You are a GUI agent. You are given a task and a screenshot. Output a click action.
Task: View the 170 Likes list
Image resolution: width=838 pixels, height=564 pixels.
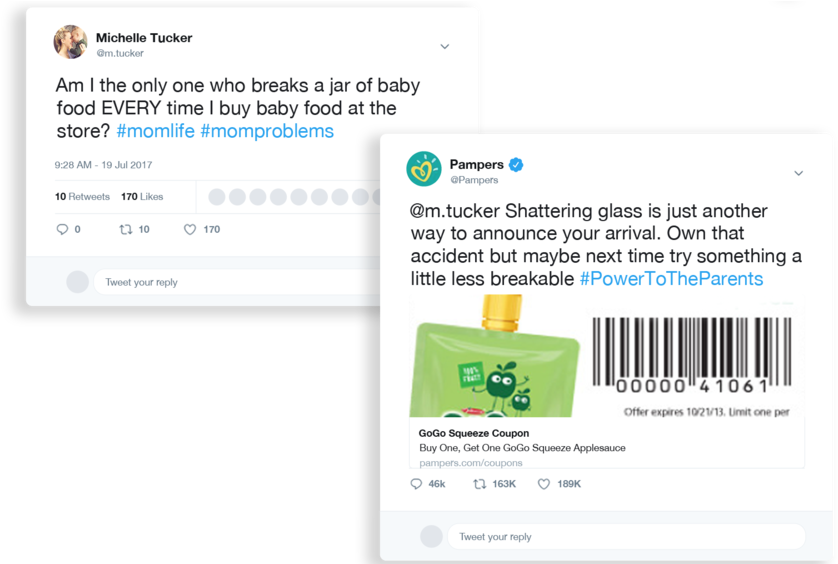(142, 197)
